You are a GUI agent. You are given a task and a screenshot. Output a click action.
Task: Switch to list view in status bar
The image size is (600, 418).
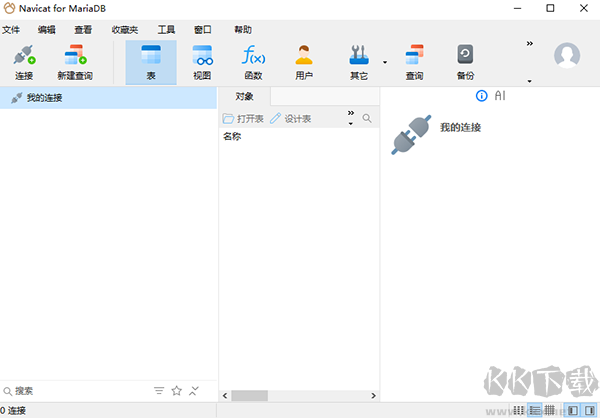[535, 410]
